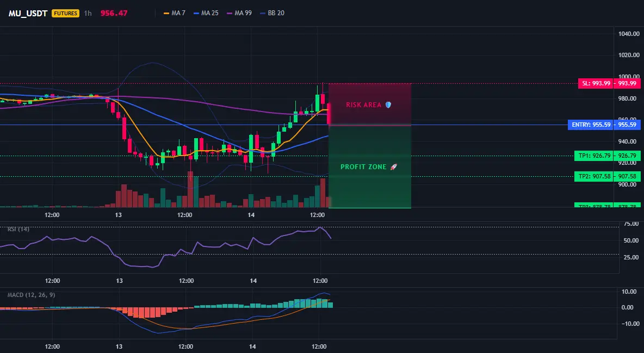Open the MACD (12, 26, 9) indicator label

pos(31,295)
